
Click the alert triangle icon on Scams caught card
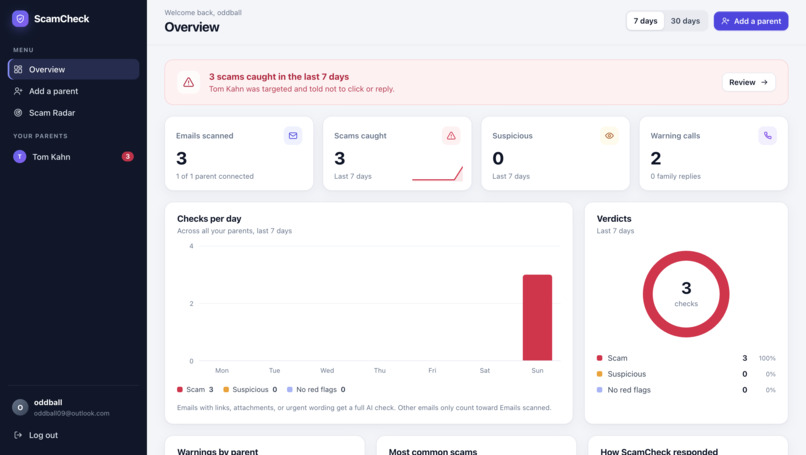pyautogui.click(x=451, y=136)
